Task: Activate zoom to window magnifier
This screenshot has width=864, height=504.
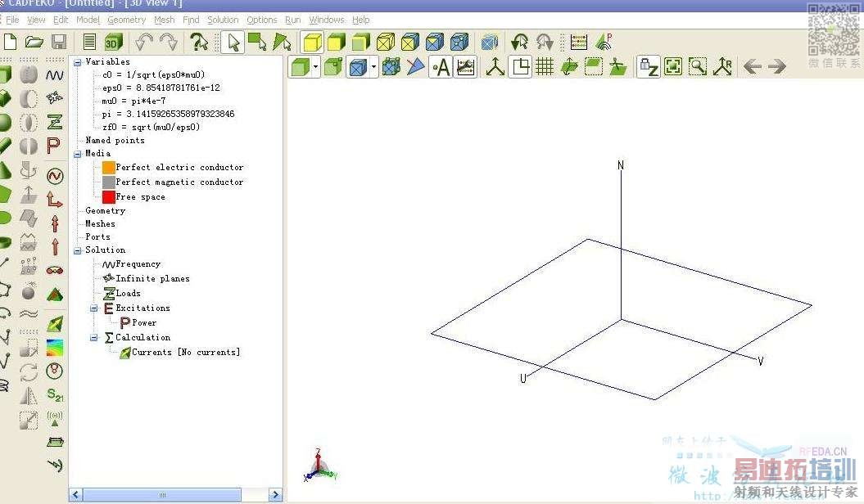Action: pyautogui.click(x=698, y=67)
